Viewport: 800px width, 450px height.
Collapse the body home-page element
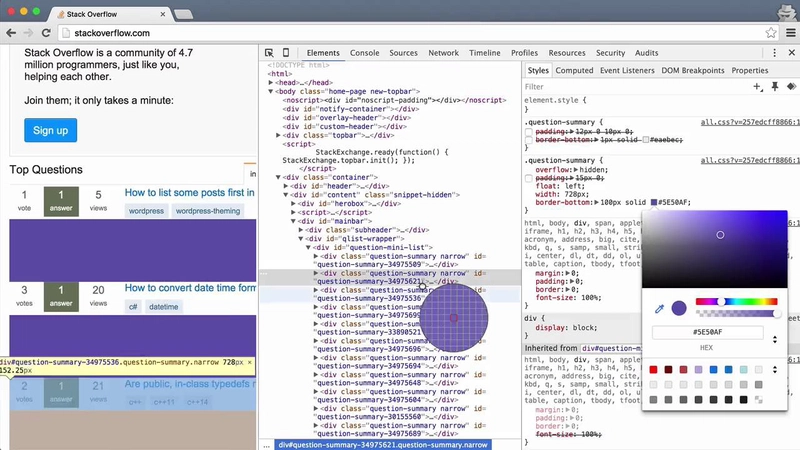pyautogui.click(x=271, y=91)
